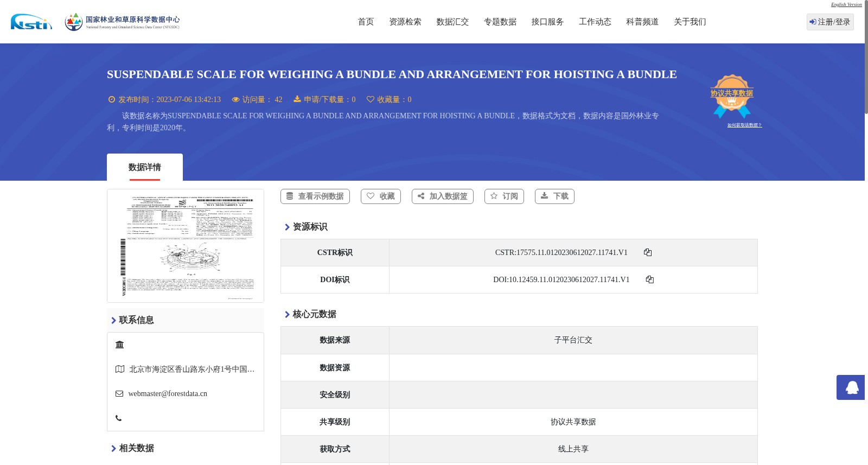The width and height of the screenshot is (868, 465).
Task: Copy the DOI identifier
Action: coord(650,279)
